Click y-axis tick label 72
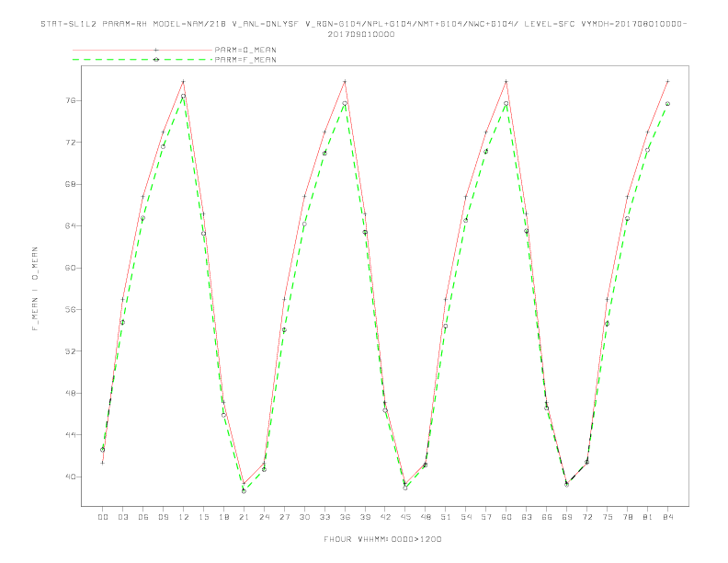Viewport: 728px width, 563px height. tap(70, 143)
